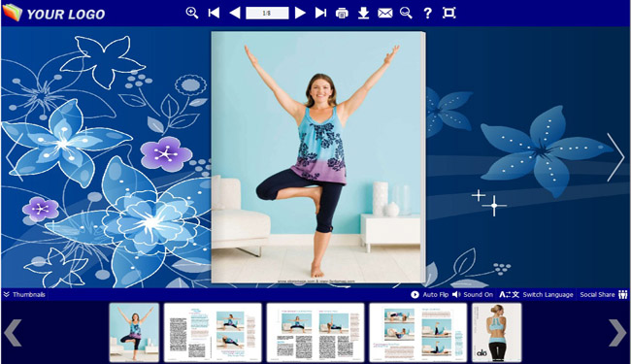This screenshot has width=631, height=364.
Task: Click the yoga cover page to flip
Action: 317,157
